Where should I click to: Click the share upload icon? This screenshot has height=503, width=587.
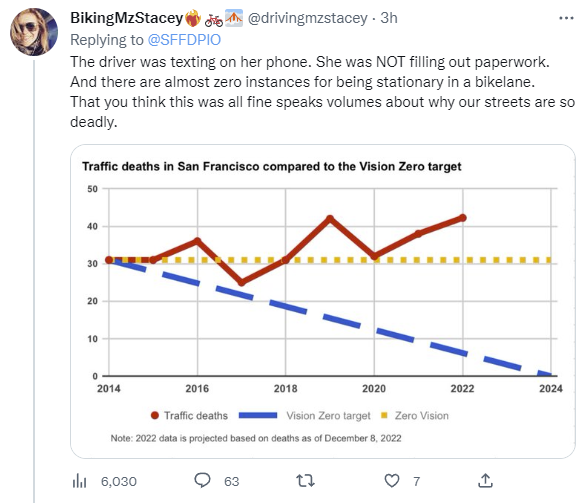pyautogui.click(x=485, y=481)
